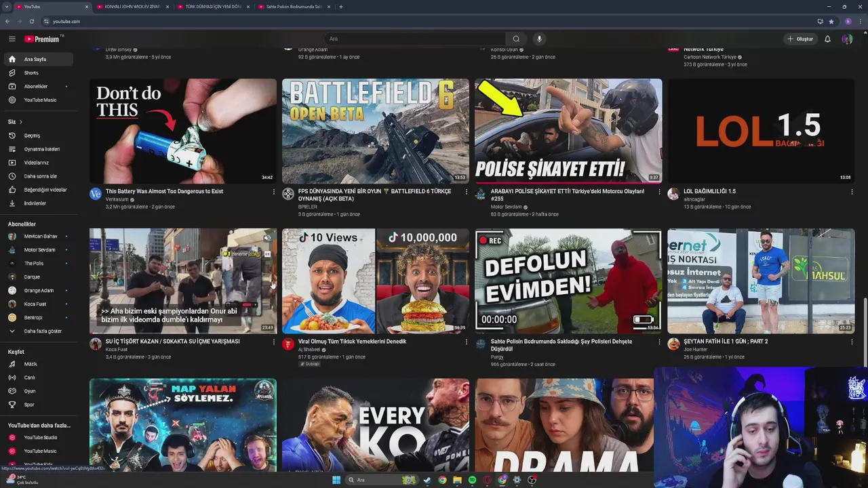Open the notifications bell
The height and width of the screenshot is (488, 868).
point(827,39)
